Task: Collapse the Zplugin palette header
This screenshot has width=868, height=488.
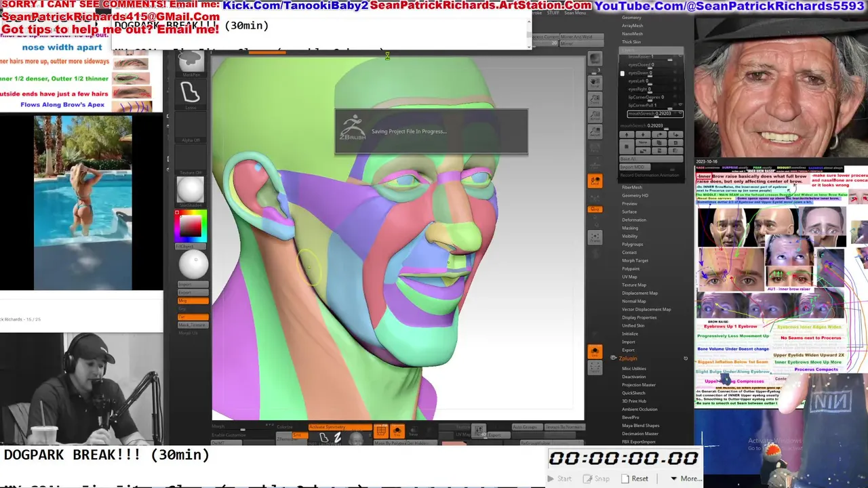Action: (x=628, y=358)
